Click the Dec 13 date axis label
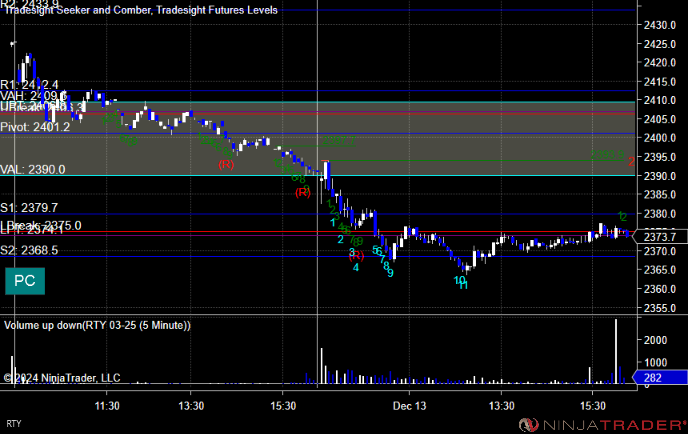This screenshot has height=434, width=688. coord(409,406)
